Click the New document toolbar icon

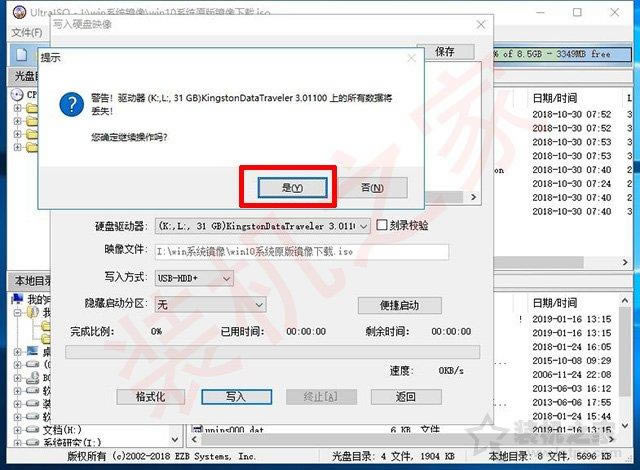point(21,54)
